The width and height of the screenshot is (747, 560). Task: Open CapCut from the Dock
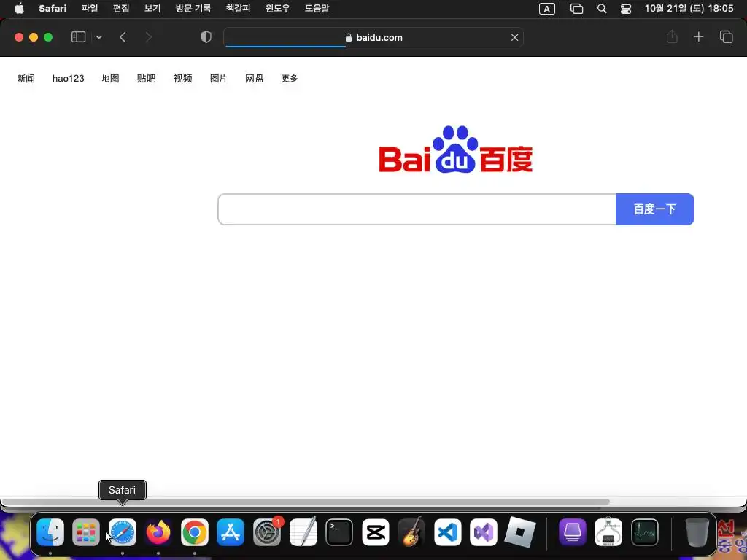click(x=376, y=532)
